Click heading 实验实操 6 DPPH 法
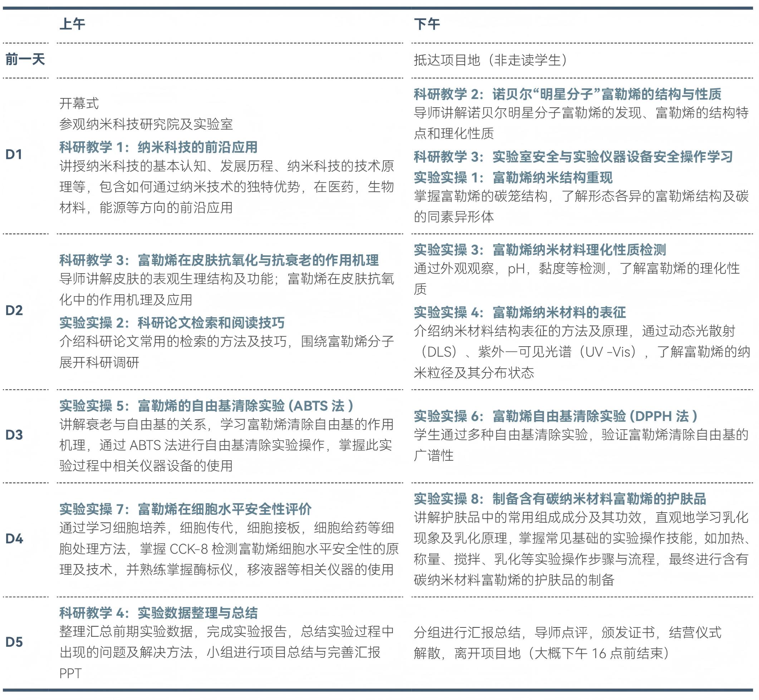 (555, 416)
